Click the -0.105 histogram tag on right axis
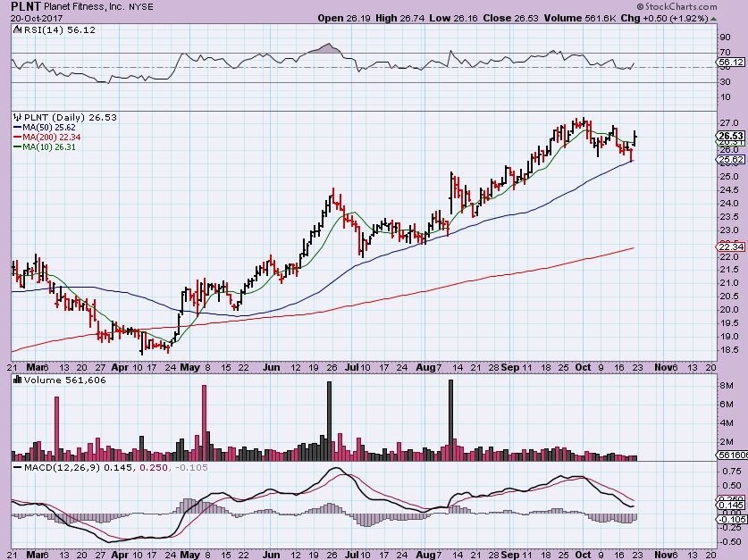Image resolution: width=748 pixels, height=560 pixels. click(x=732, y=519)
